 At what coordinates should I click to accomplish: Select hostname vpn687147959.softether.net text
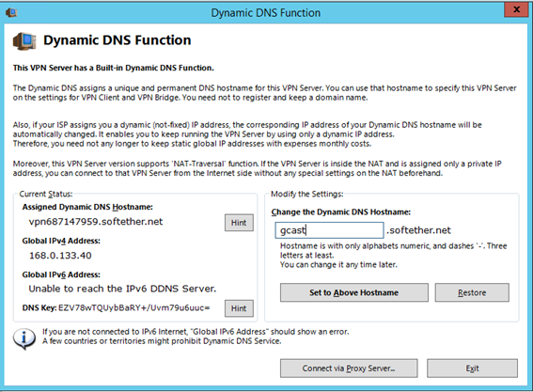point(96,222)
